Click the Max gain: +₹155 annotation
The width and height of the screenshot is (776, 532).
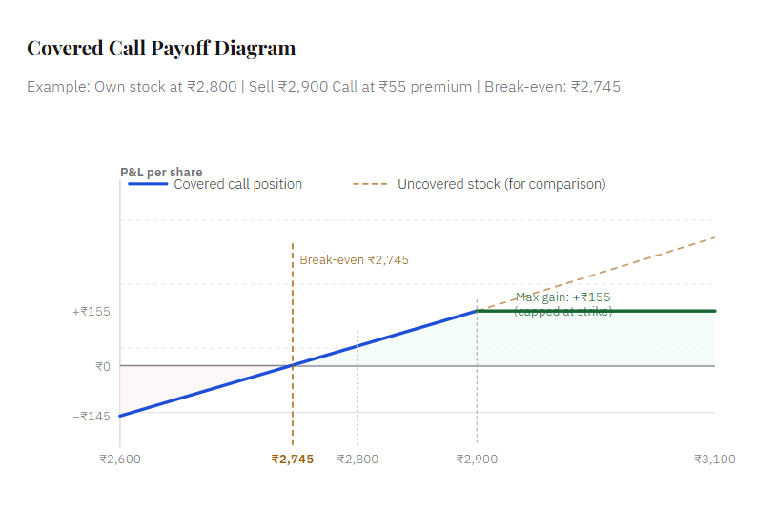point(562,297)
